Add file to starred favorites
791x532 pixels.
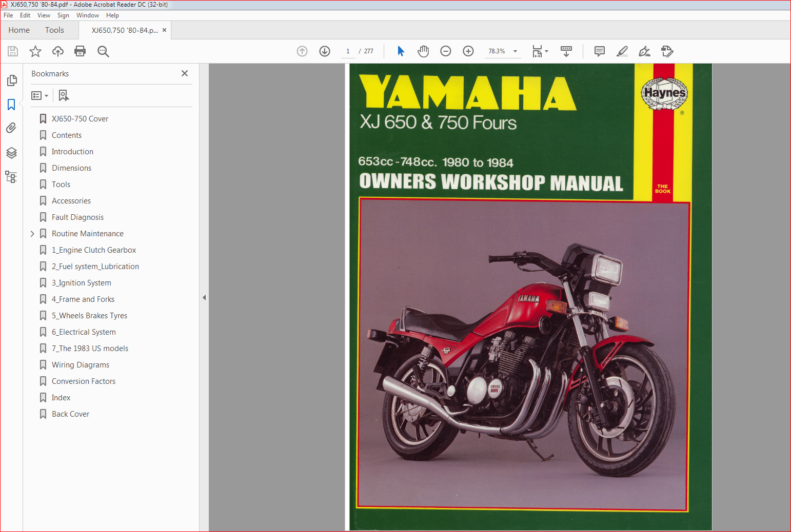35,51
